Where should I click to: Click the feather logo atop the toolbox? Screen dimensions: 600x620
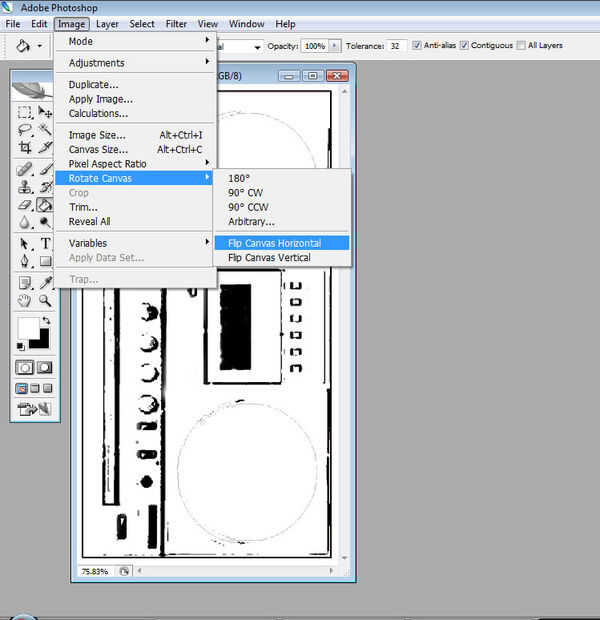[32, 90]
